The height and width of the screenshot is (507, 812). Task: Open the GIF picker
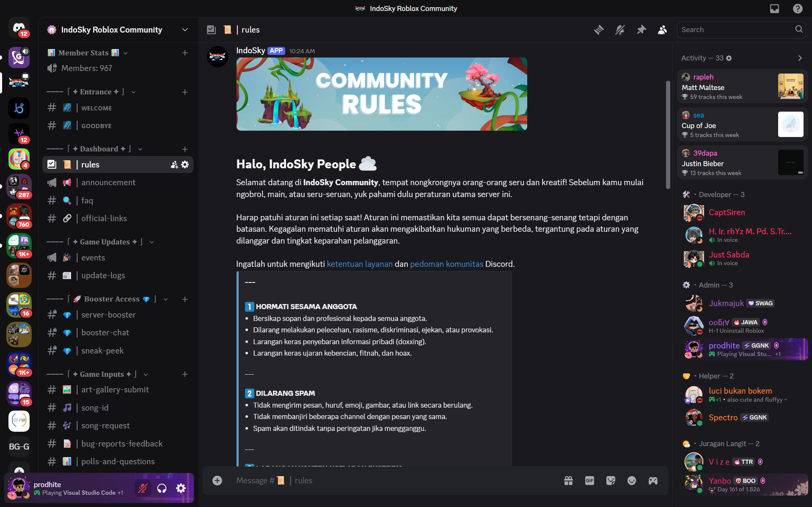click(589, 480)
